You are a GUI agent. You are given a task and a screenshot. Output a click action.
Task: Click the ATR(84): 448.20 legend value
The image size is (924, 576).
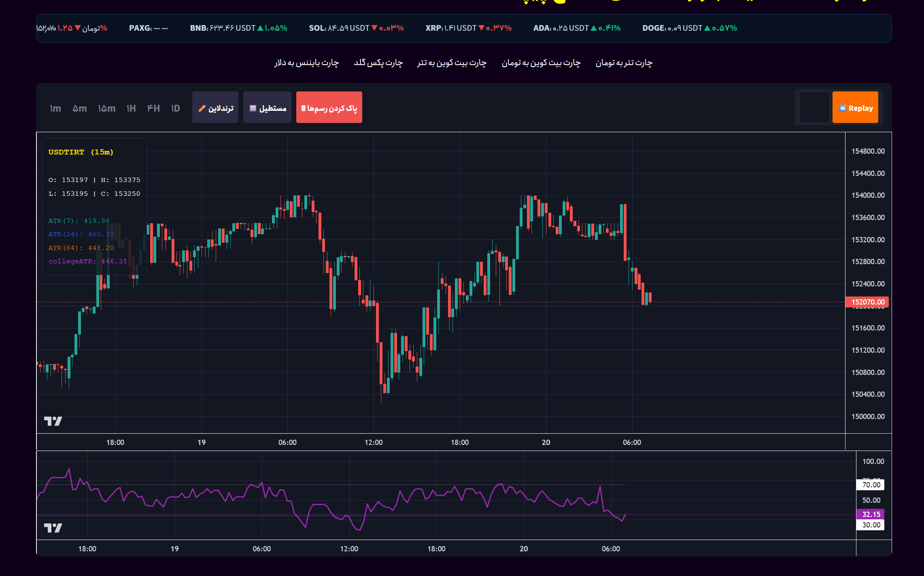pyautogui.click(x=81, y=248)
